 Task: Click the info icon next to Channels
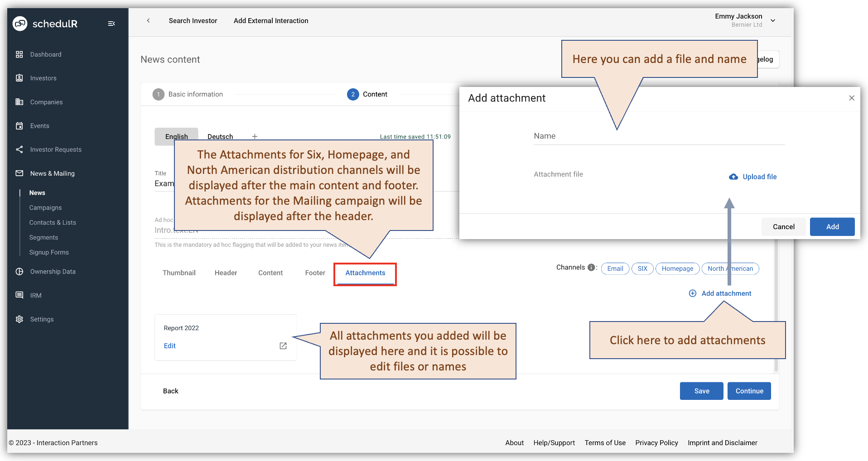[591, 267]
